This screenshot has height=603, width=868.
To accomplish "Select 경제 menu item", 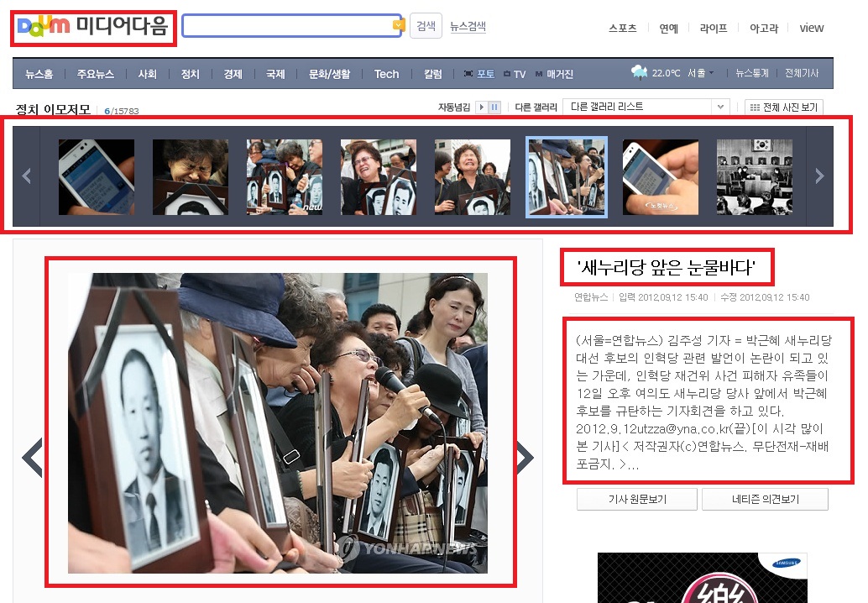I will tap(233, 74).
